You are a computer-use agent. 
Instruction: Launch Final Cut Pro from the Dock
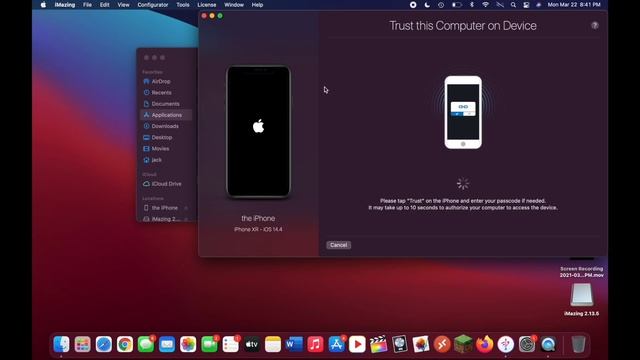click(x=379, y=344)
